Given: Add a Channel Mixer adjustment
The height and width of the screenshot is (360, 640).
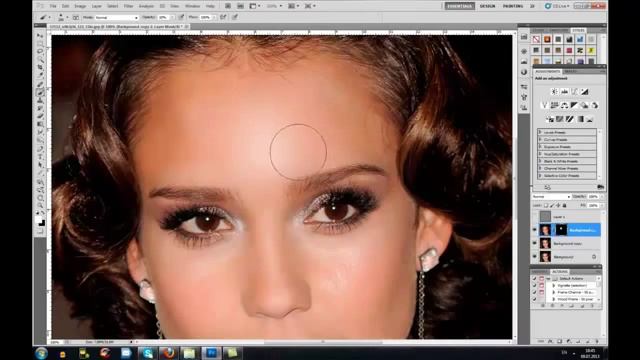Looking at the screenshot, I should tap(595, 105).
